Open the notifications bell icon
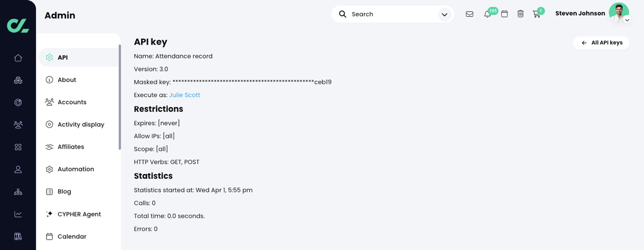This screenshot has width=644, height=250. pyautogui.click(x=487, y=14)
